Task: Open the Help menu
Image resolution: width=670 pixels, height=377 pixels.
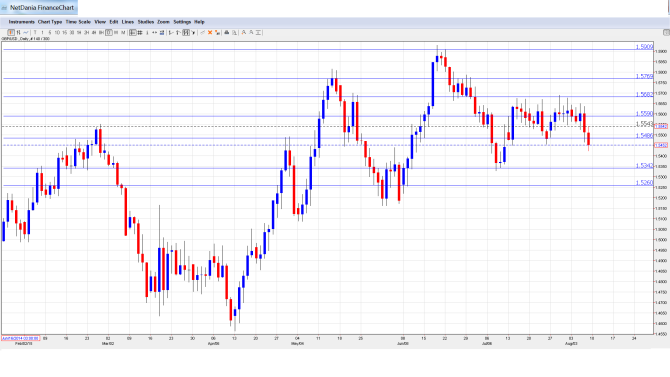Action: (x=199, y=22)
